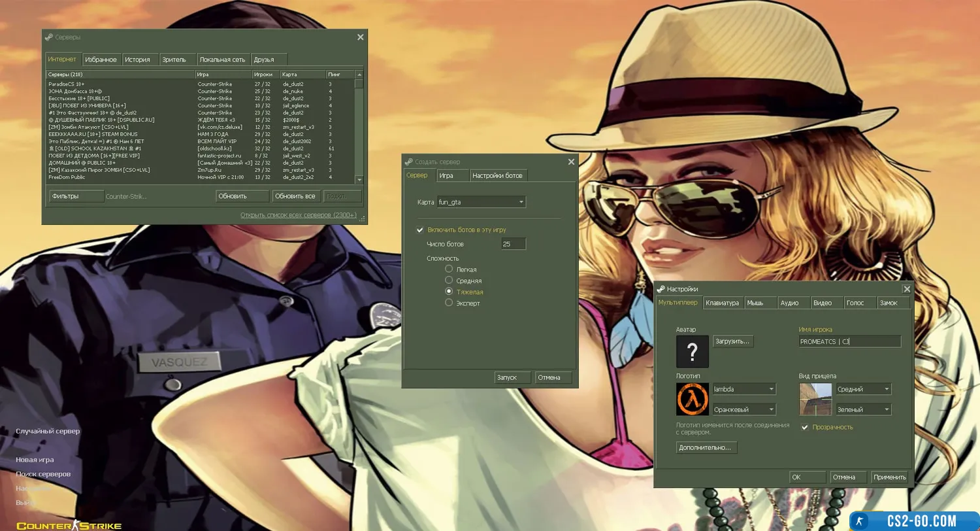Viewport: 980px width, 531px height.
Task: Select the Эксперт difficulty radio button
Action: [449, 303]
